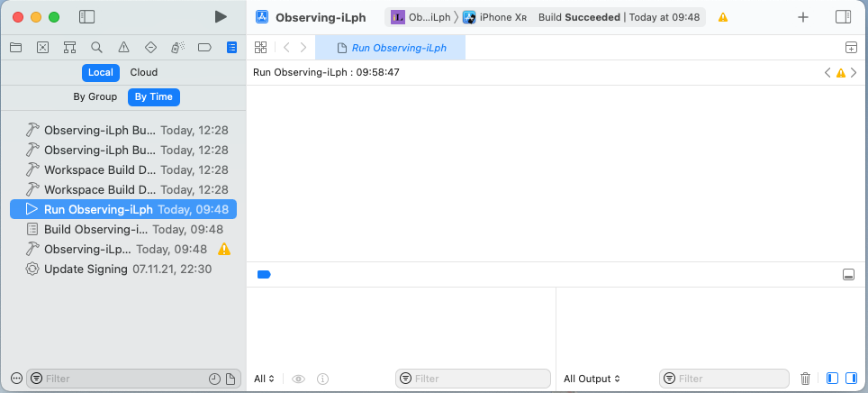Toggle breakpoints activation in debug bar
The height and width of the screenshot is (393, 868).
point(264,274)
